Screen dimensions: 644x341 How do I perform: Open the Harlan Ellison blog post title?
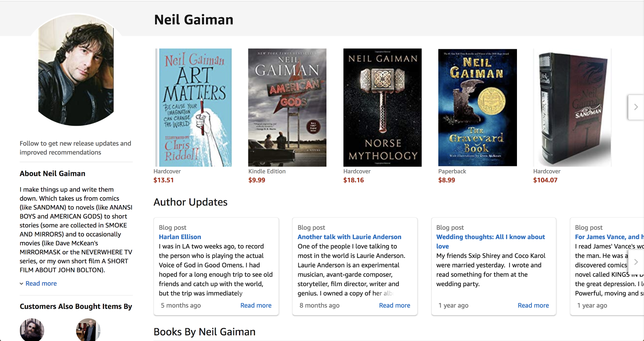pyautogui.click(x=180, y=237)
